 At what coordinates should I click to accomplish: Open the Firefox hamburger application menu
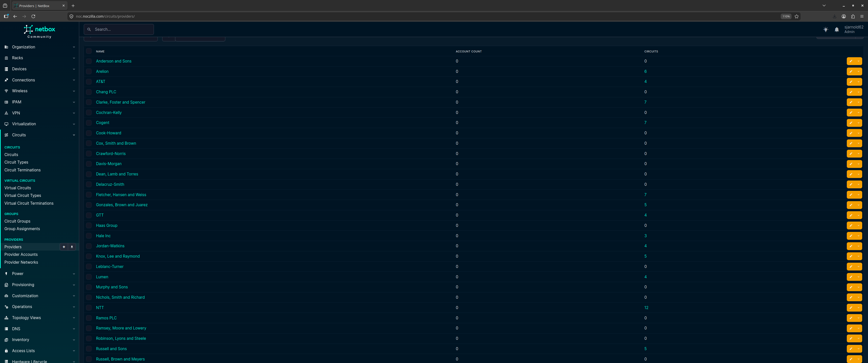(862, 16)
